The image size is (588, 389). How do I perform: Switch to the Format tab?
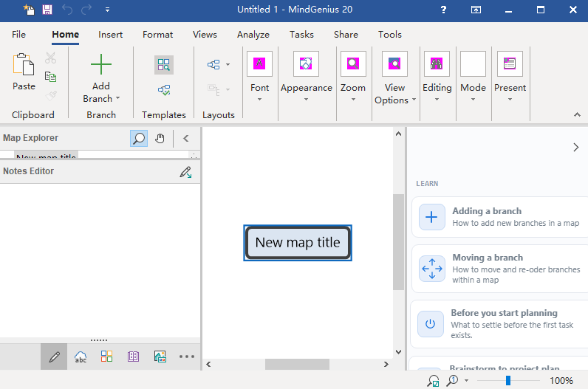point(157,35)
